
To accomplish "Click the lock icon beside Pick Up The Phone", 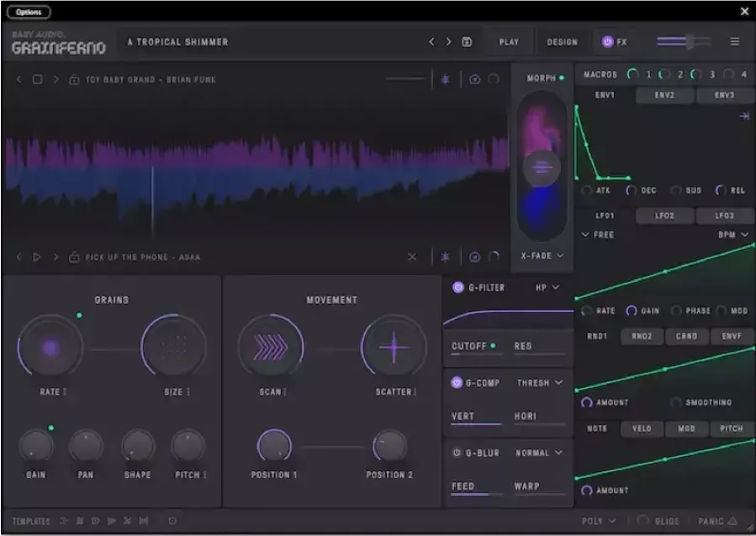I will click(74, 257).
